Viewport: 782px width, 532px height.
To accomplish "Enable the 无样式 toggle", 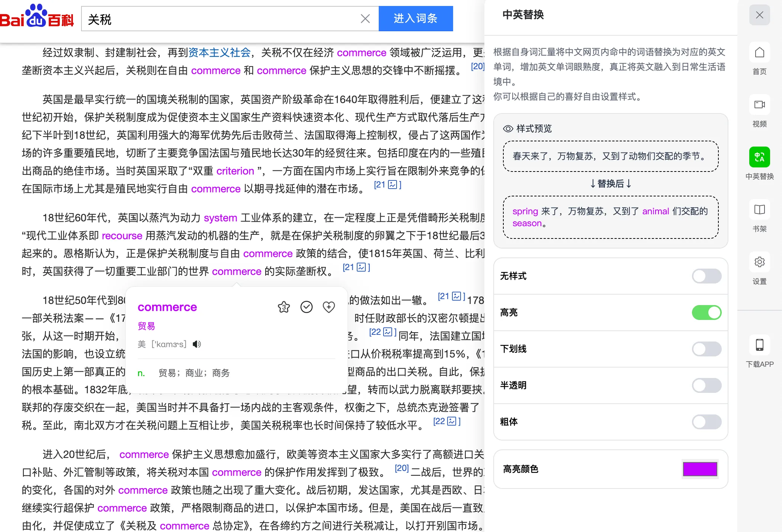I will [706, 276].
